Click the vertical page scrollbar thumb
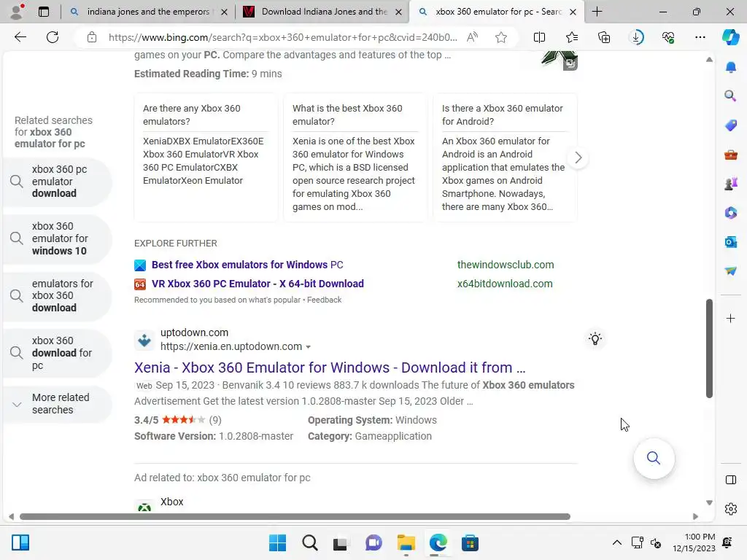This screenshot has height=560, width=747. pos(709,348)
